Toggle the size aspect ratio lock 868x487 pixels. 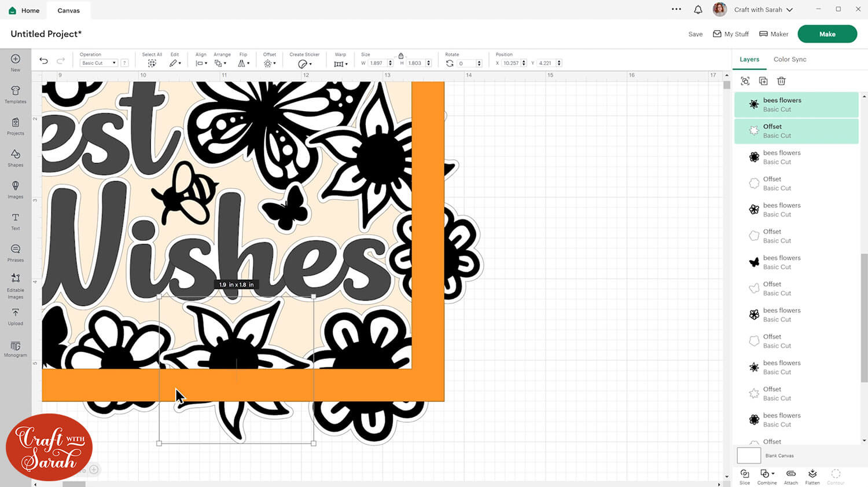pos(400,56)
